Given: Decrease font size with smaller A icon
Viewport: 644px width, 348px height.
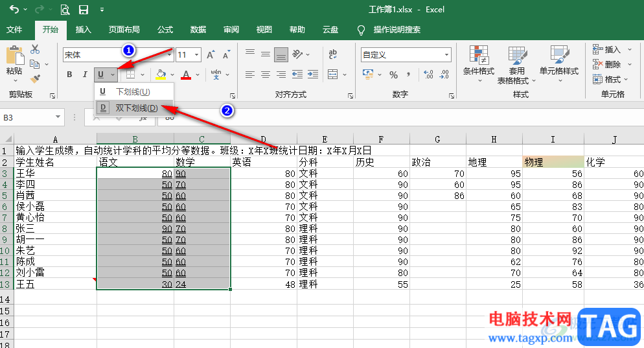Looking at the screenshot, I should pyautogui.click(x=226, y=54).
